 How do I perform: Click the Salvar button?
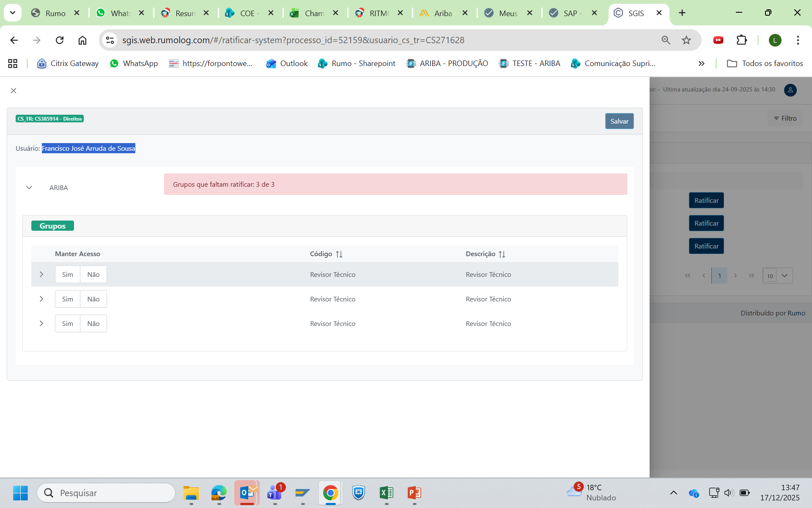[619, 121]
